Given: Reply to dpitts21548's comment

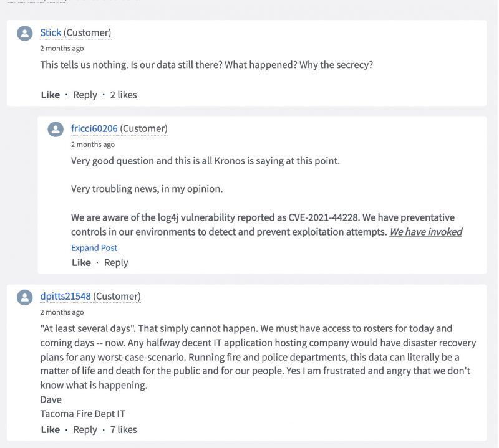Looking at the screenshot, I should click(x=85, y=429).
